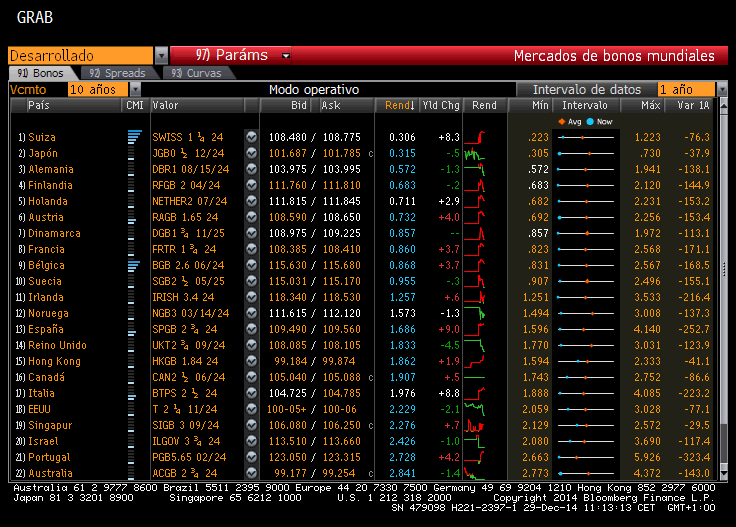Click the Hong Kong yield range slider

(585, 361)
